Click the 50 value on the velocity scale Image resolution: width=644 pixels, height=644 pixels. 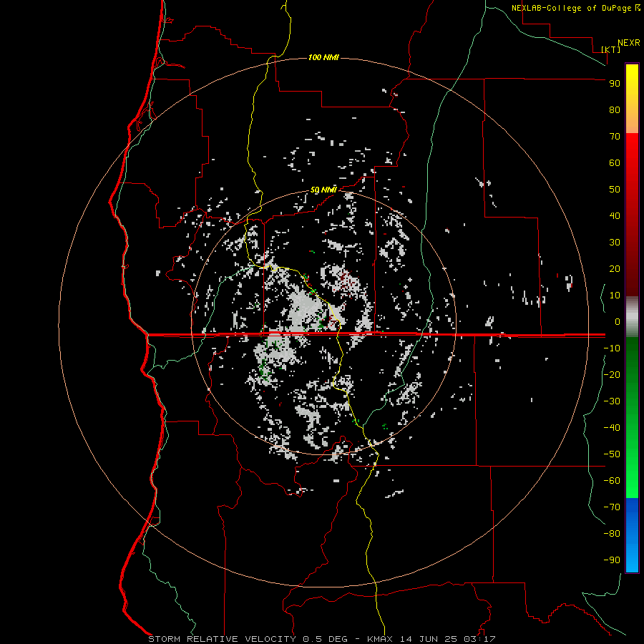[615, 190]
